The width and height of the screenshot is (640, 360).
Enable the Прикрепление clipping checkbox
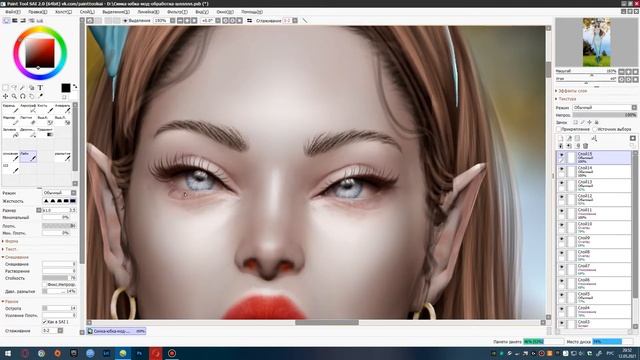pyautogui.click(x=559, y=129)
